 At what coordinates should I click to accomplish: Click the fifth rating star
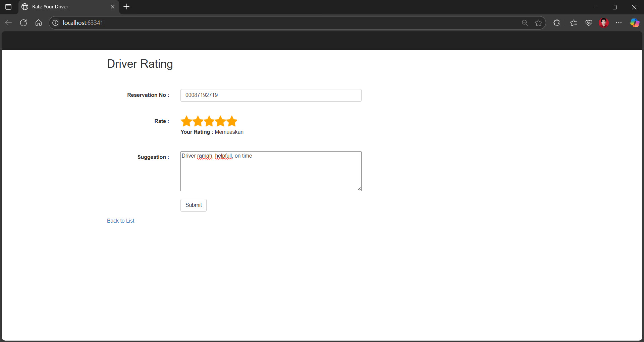point(232,121)
